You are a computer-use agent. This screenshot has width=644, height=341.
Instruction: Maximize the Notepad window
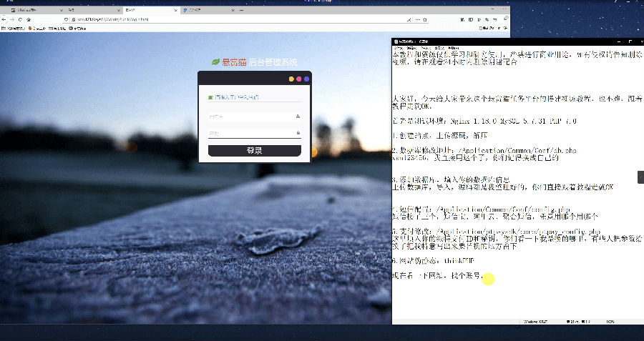pyautogui.click(x=630, y=41)
